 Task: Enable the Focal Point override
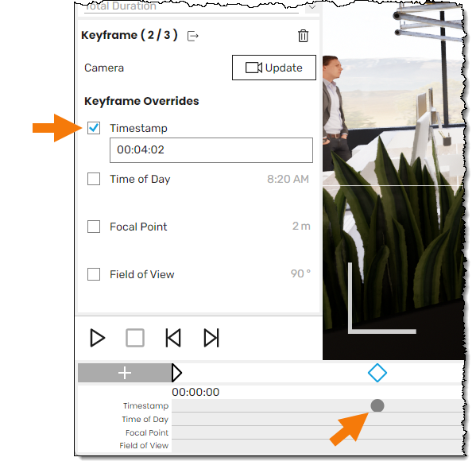pyautogui.click(x=94, y=227)
